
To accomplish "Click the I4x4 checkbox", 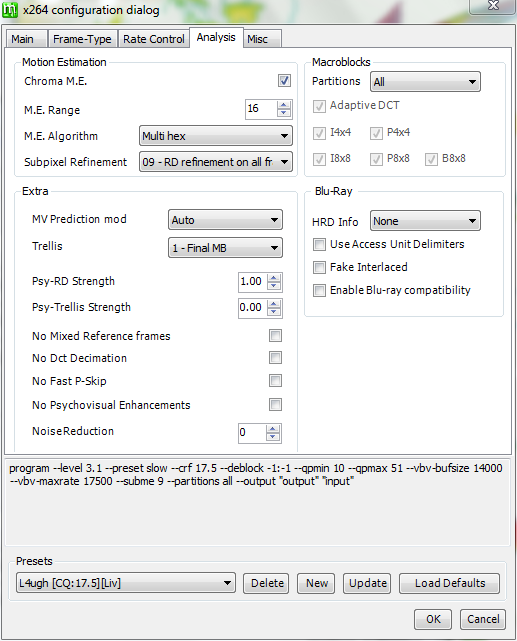I will (319, 133).
